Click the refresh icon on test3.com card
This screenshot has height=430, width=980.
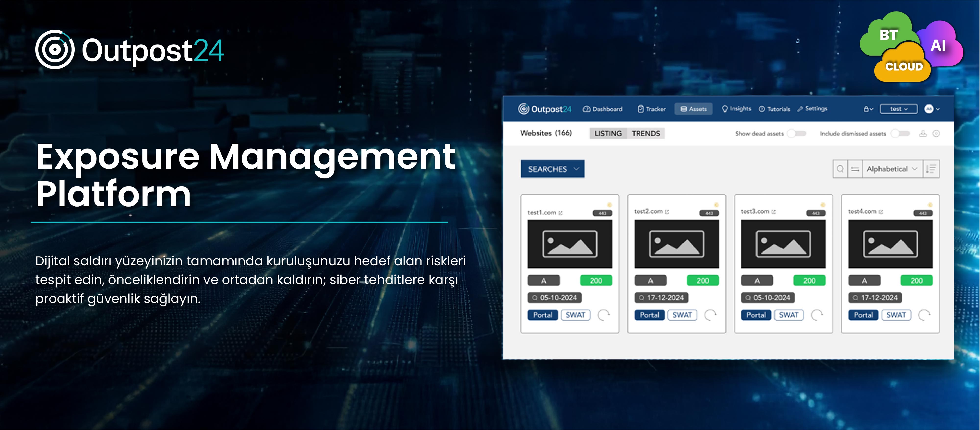(x=817, y=315)
